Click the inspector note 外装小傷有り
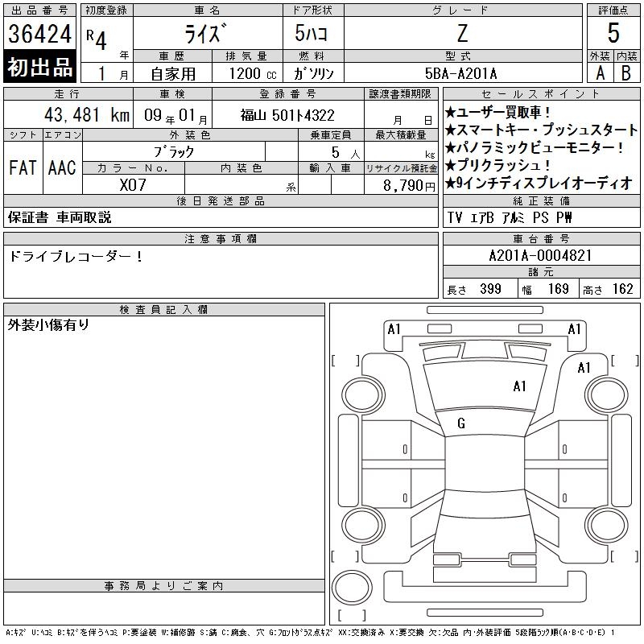644x644 pixels. coord(48,325)
